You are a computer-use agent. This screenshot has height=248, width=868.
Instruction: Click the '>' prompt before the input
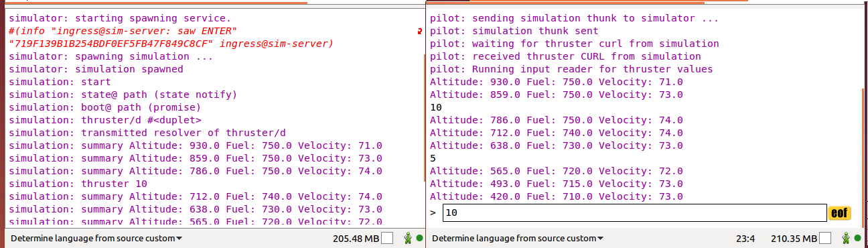[433, 213]
